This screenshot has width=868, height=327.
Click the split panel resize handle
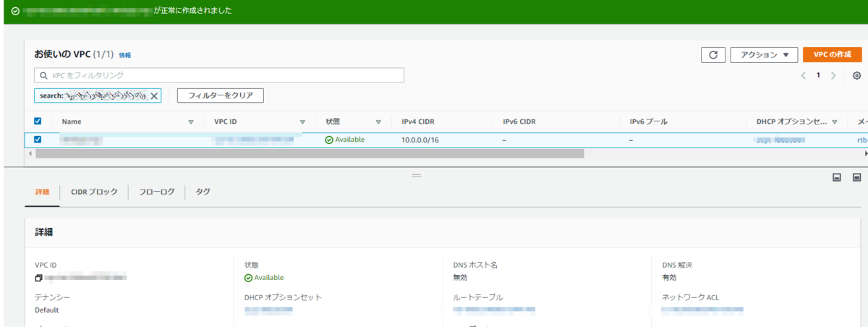pyautogui.click(x=416, y=176)
